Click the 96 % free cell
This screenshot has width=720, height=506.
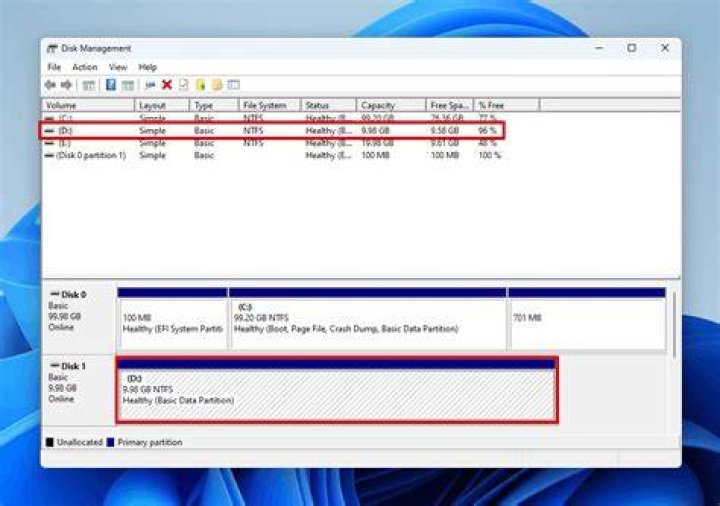pyautogui.click(x=488, y=131)
